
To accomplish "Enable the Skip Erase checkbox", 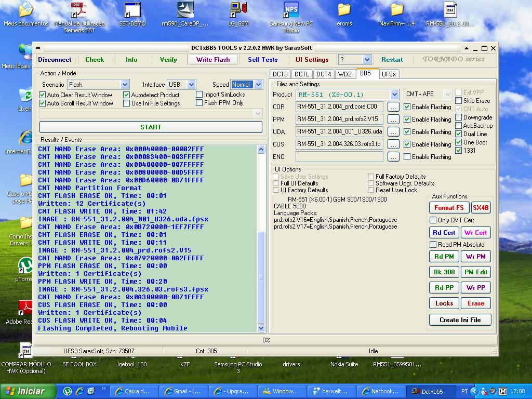I will (x=458, y=101).
